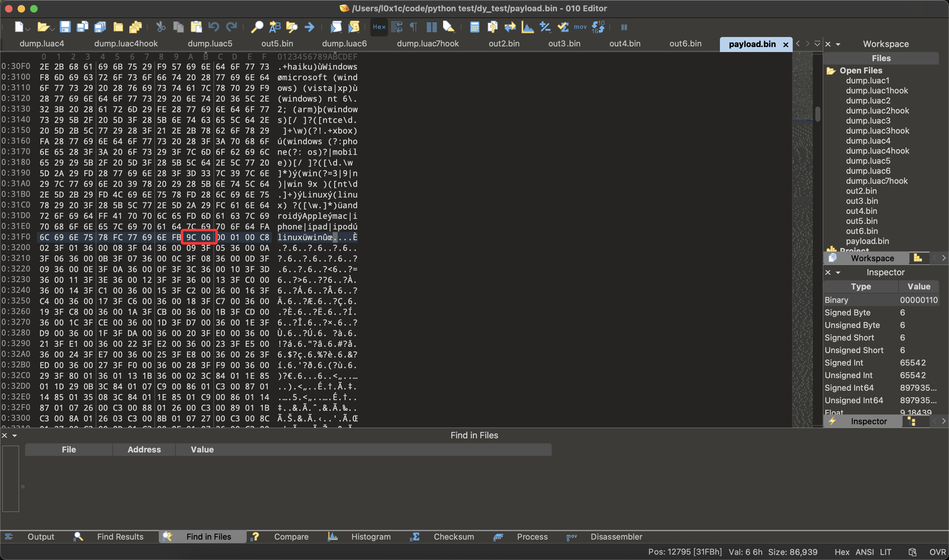Collapse the Open Files tree folder
The width and height of the screenshot is (949, 560).
click(831, 71)
